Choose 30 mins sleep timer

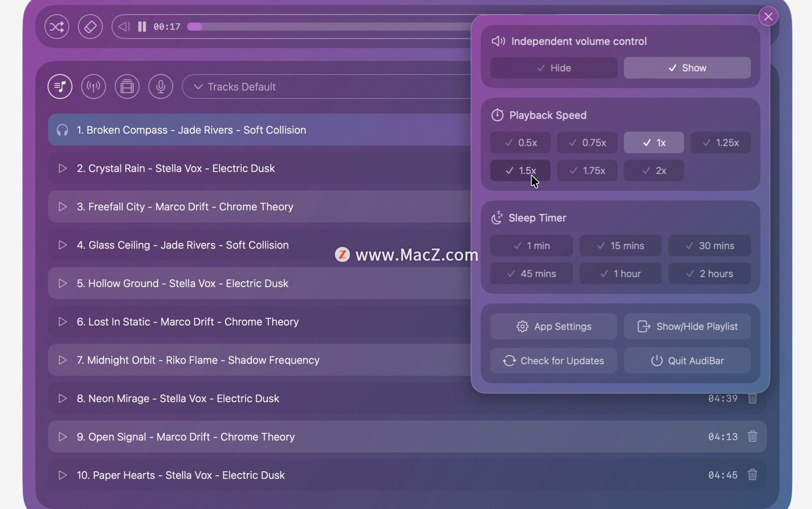coord(709,246)
